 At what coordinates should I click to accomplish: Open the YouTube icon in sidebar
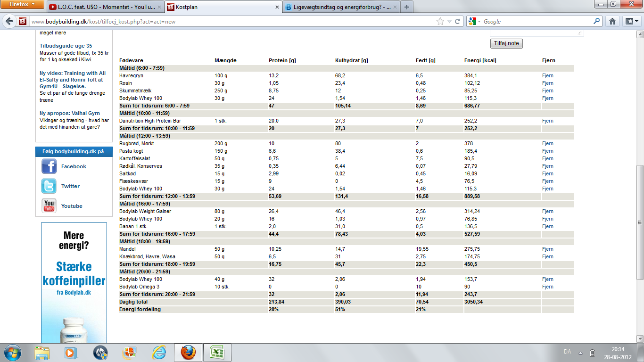pyautogui.click(x=49, y=206)
